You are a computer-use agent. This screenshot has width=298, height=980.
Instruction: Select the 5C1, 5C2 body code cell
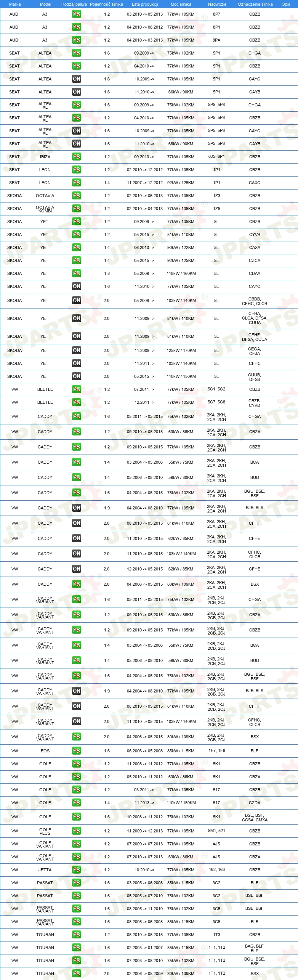(216, 389)
